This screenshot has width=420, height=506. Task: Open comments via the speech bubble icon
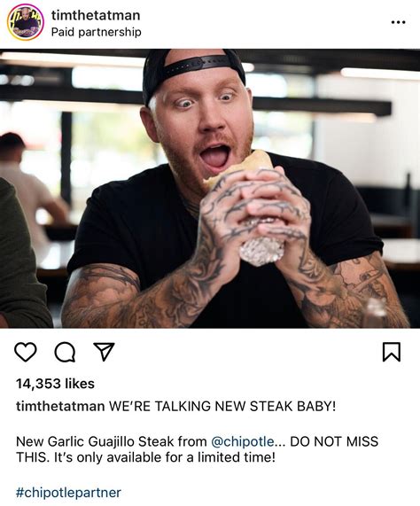pyautogui.click(x=65, y=352)
